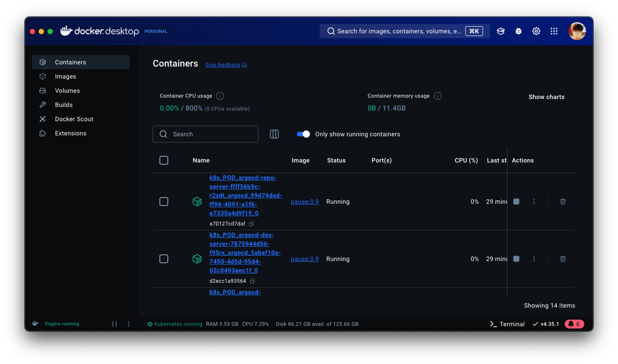
Task: Click 'Showing 14 items' text
Action: tap(550, 305)
